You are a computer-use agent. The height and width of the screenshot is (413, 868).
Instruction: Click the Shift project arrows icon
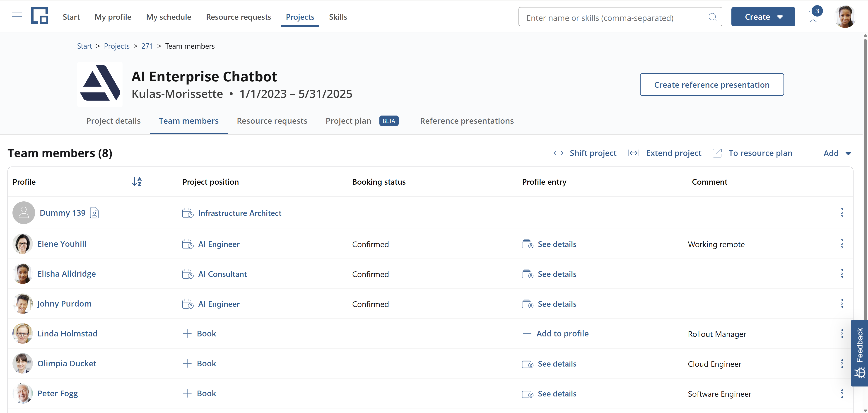[558, 153]
